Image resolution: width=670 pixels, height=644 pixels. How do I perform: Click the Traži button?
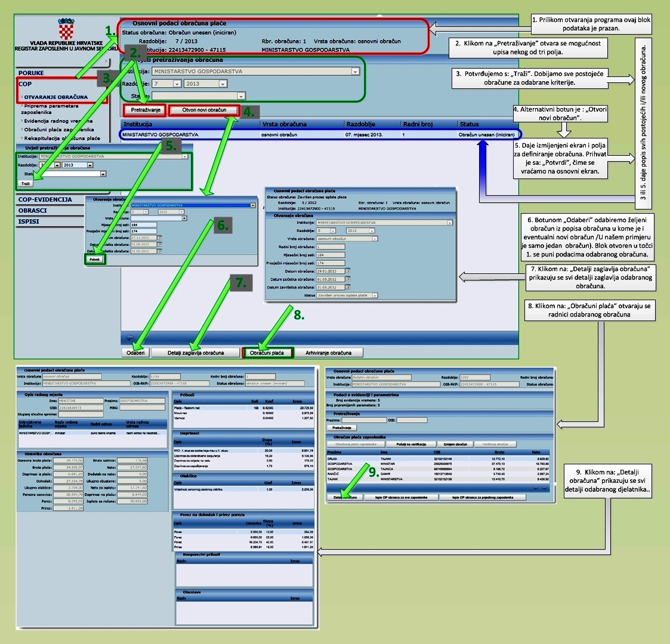26,183
